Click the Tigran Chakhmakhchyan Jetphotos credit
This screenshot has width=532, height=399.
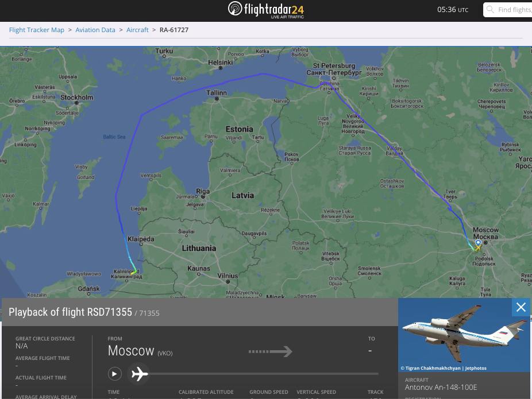pos(444,368)
